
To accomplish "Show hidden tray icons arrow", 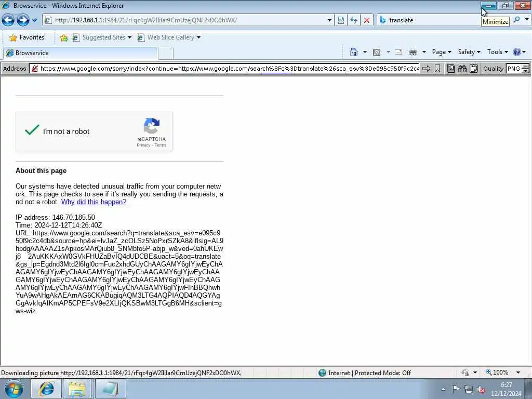I will click(443, 389).
